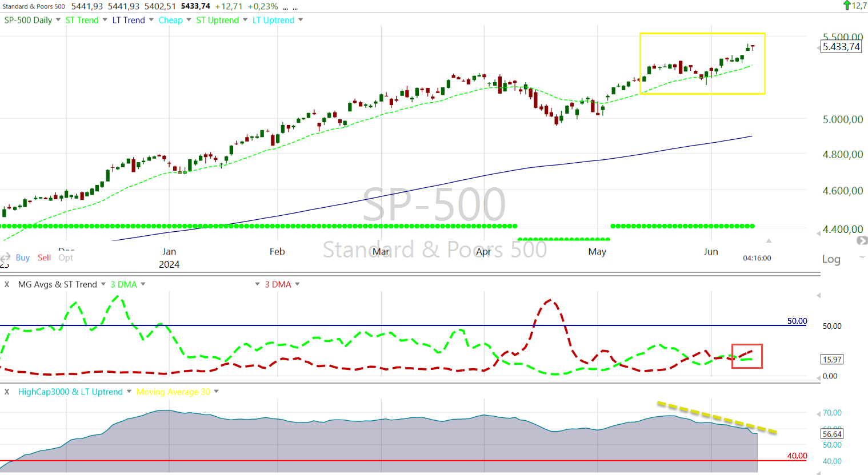
Task: Click the green up arrow next to 12,7
Action: tap(847, 5)
